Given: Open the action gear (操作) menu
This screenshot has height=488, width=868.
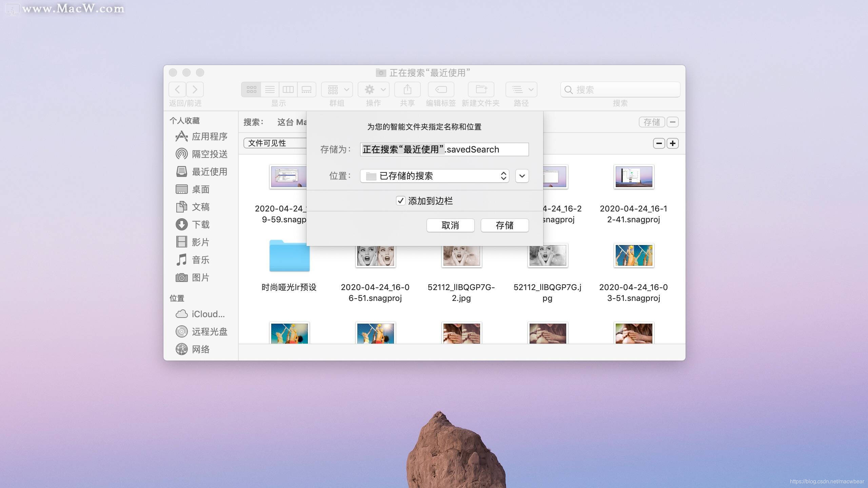Looking at the screenshot, I should [x=374, y=89].
